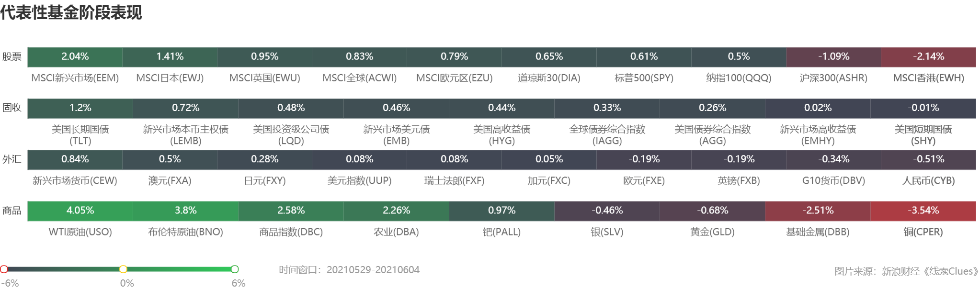
Task: Click the 新浪财经《线索Clues》 source text
Action: (930, 271)
